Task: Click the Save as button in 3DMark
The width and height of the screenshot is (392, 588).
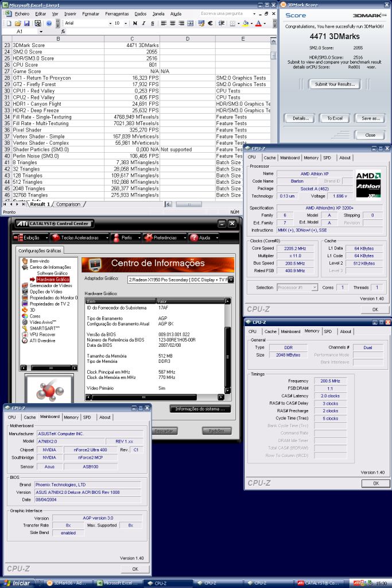Action: (370, 118)
